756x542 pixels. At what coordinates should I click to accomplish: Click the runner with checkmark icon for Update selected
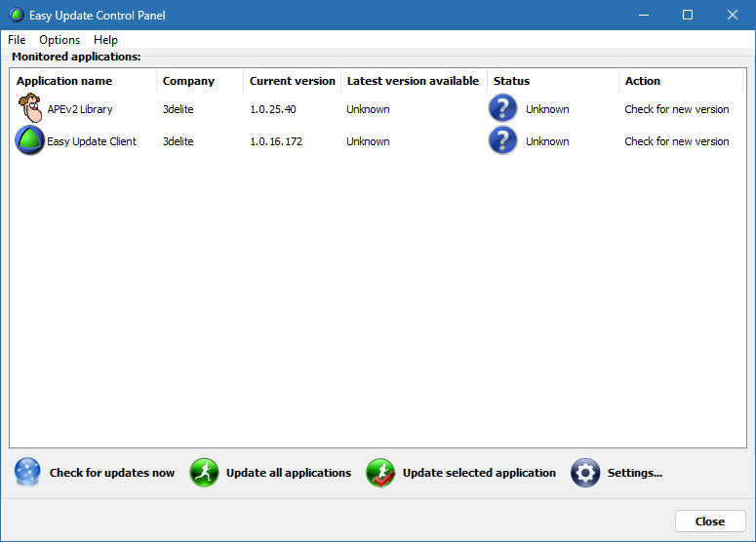pyautogui.click(x=380, y=472)
